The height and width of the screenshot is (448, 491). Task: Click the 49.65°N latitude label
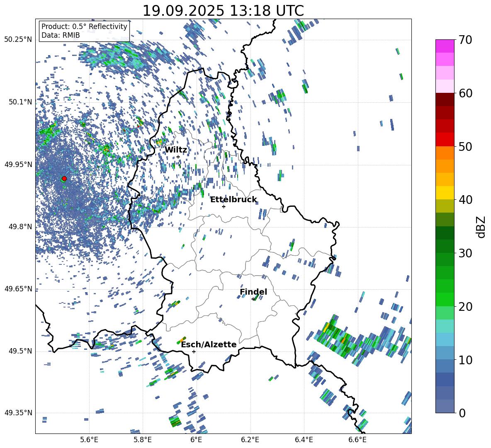pos(18,289)
